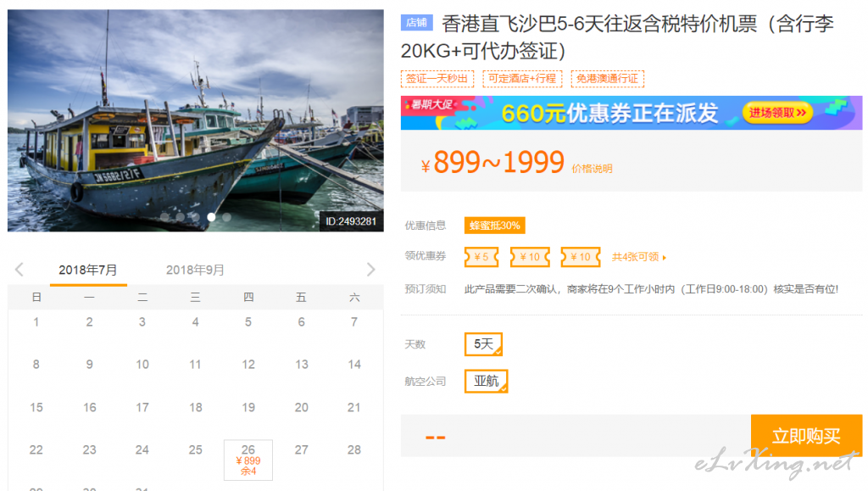
Task: Click date 27 in the July calendar
Action: pyautogui.click(x=301, y=450)
